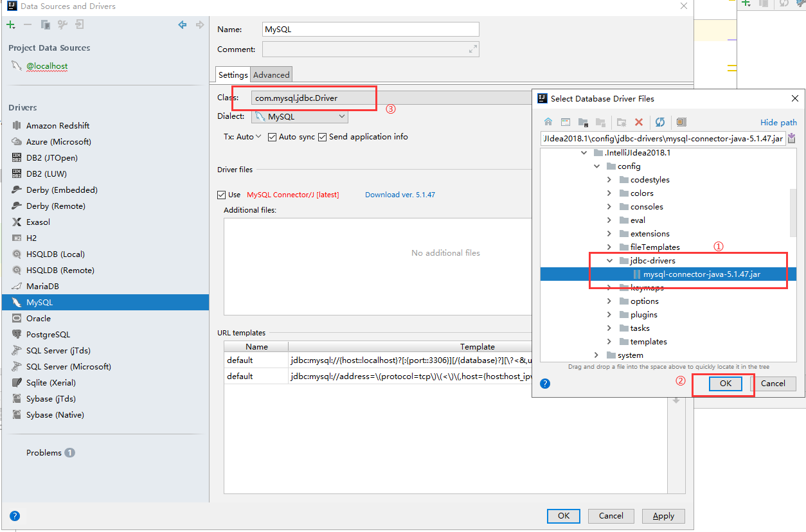806x532 pixels.
Task: Open the Tx: Auto dropdown
Action: [242, 137]
